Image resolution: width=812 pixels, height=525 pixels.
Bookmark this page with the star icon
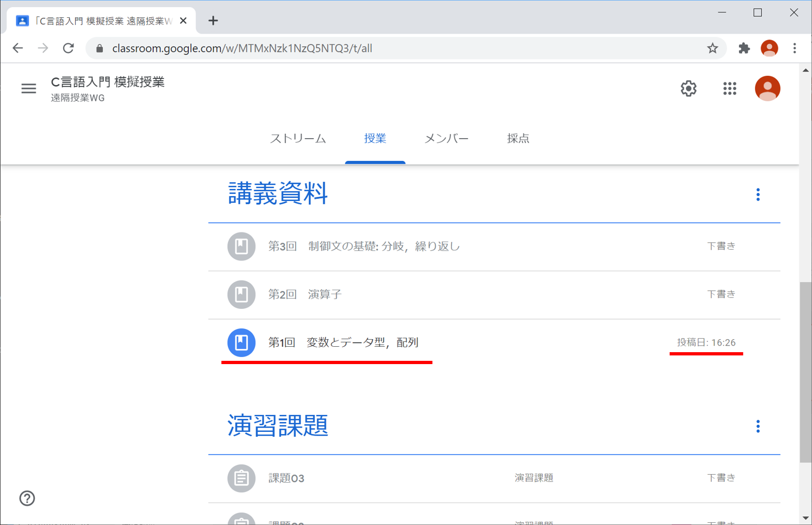pyautogui.click(x=712, y=48)
